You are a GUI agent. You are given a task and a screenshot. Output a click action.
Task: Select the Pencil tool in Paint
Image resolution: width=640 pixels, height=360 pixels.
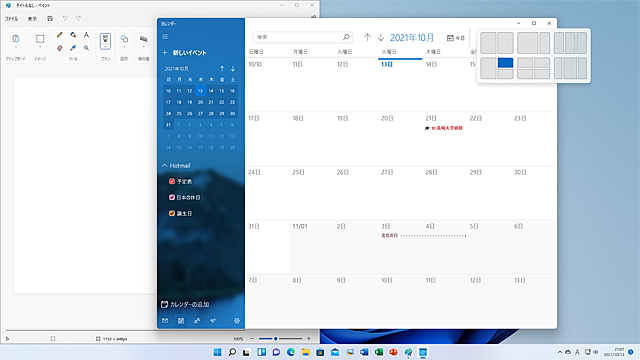click(x=60, y=35)
